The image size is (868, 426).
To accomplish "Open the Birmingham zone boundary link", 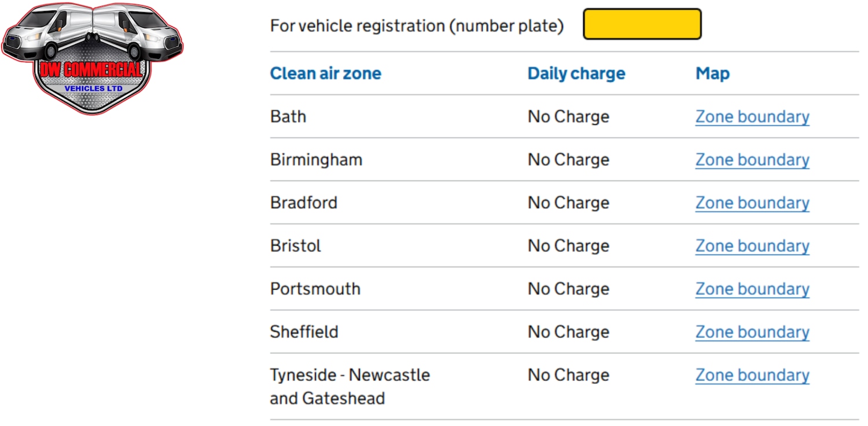I will 752,160.
